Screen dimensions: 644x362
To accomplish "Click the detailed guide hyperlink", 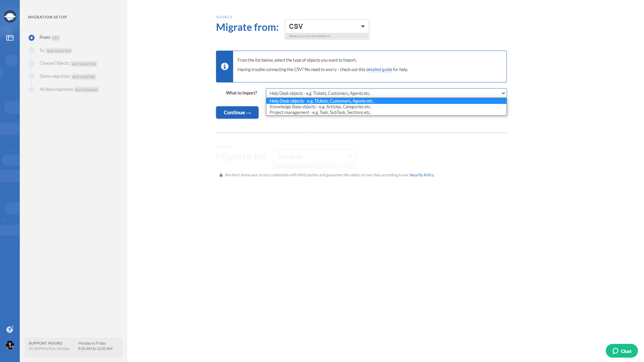I will pos(379,69).
